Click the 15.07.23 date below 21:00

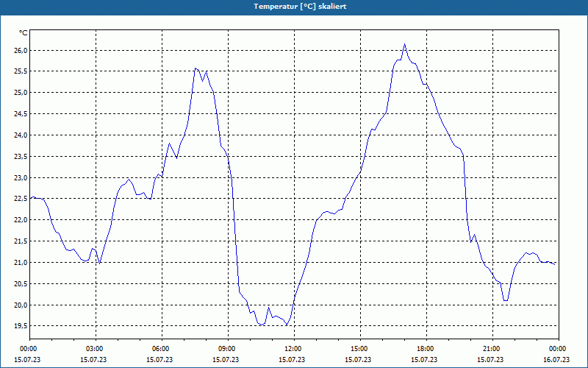coord(490,359)
